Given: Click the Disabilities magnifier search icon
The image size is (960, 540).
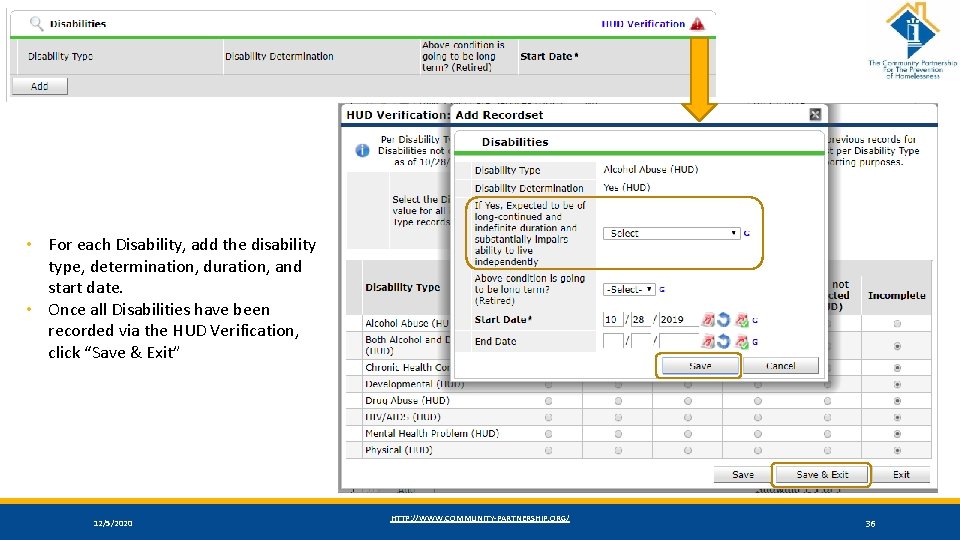Looking at the screenshot, I should 36,23.
